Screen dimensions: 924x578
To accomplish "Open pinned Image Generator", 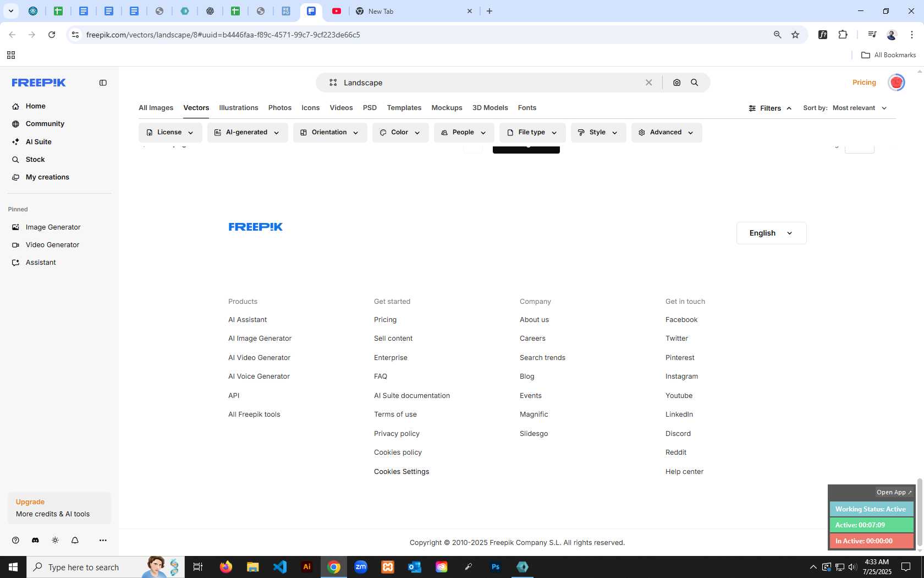I will 53,227.
